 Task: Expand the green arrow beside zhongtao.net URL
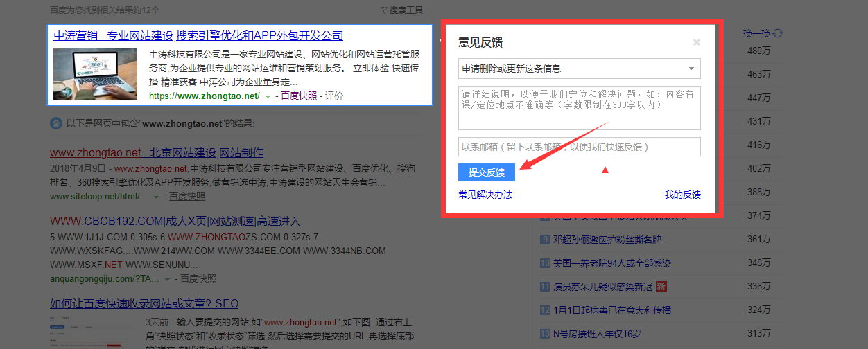coord(268,96)
